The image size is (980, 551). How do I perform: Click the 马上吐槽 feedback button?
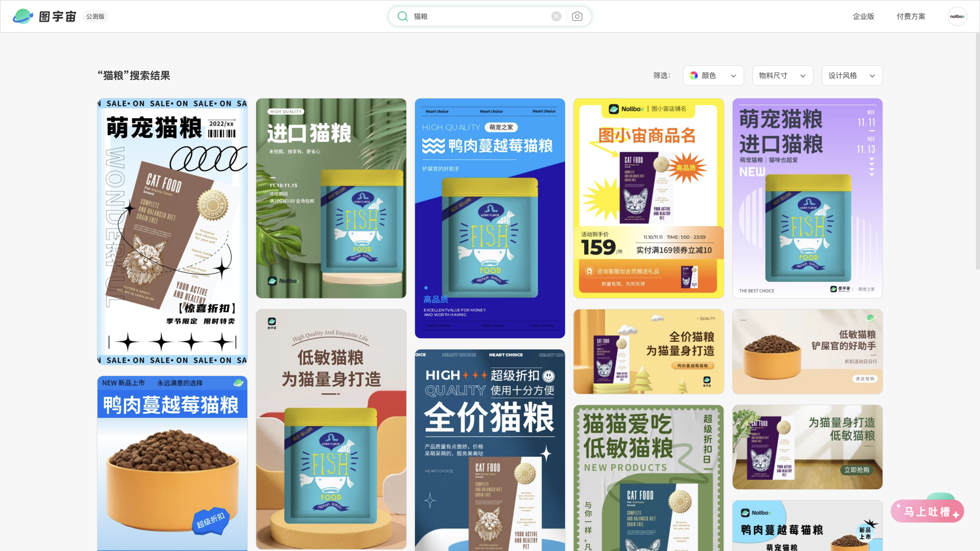(927, 511)
